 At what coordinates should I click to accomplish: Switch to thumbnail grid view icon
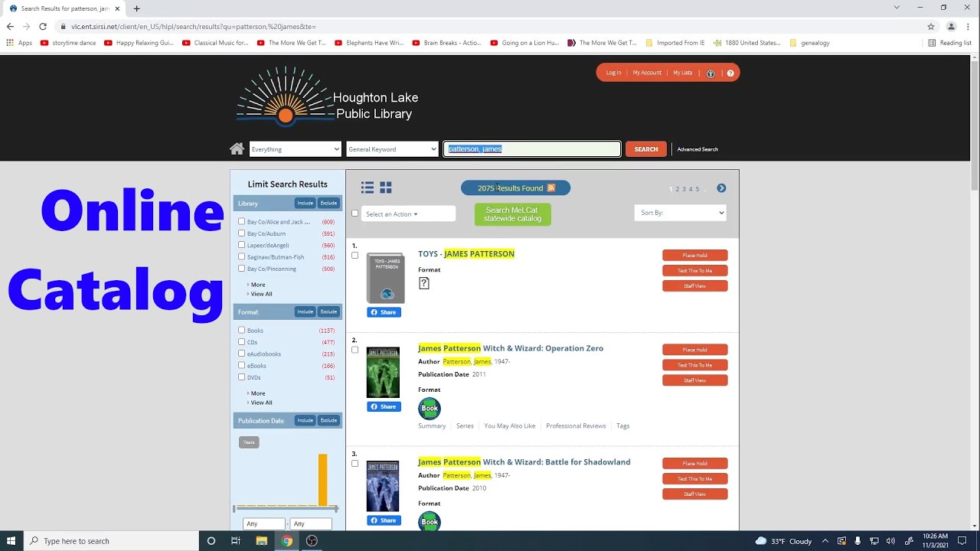(x=386, y=187)
